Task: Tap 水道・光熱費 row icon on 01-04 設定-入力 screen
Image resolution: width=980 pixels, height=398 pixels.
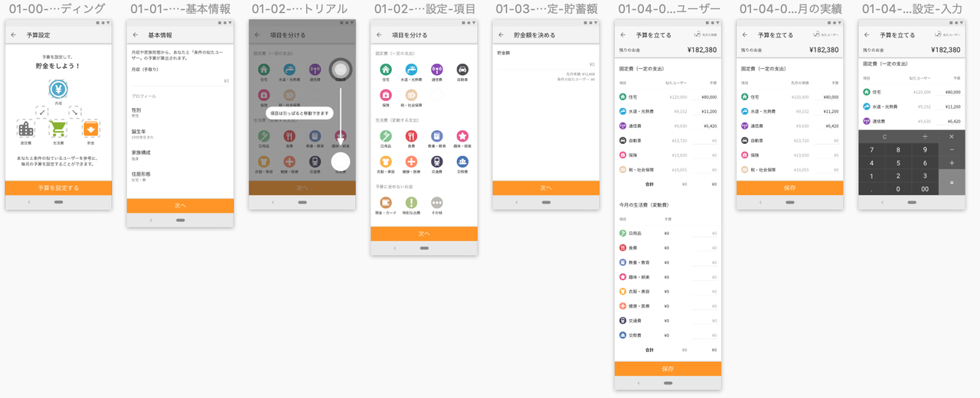Action: [867, 107]
